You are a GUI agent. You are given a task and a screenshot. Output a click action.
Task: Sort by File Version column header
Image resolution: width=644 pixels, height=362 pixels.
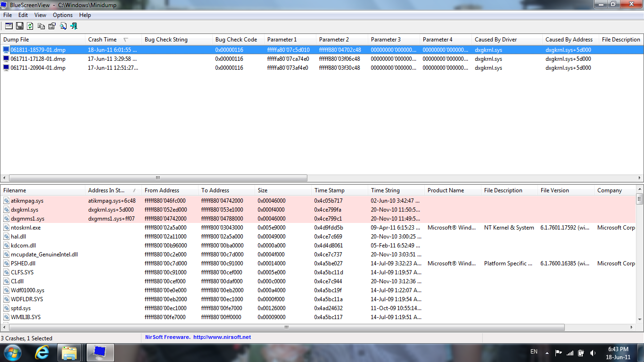point(566,190)
